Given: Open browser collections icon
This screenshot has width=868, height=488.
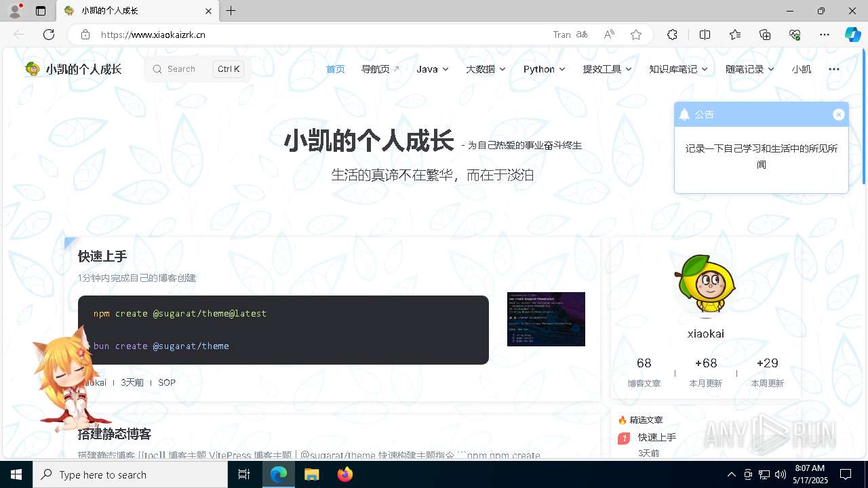Looking at the screenshot, I should (x=765, y=35).
